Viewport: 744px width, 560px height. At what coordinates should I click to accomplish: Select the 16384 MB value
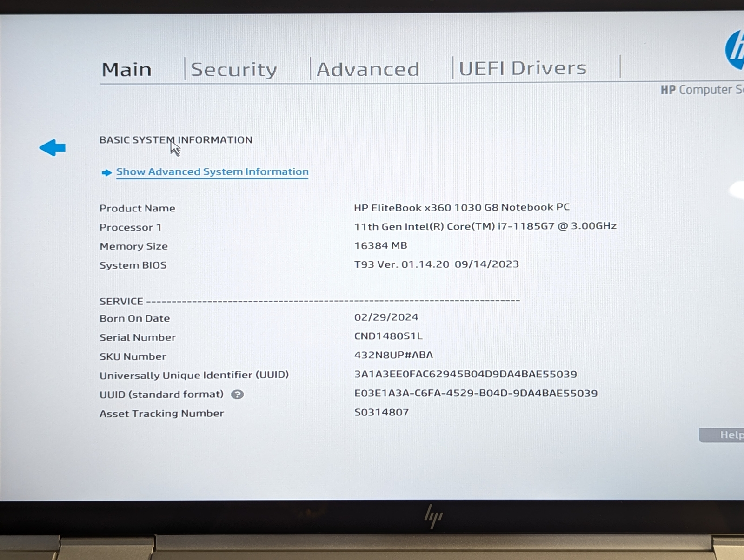click(380, 245)
